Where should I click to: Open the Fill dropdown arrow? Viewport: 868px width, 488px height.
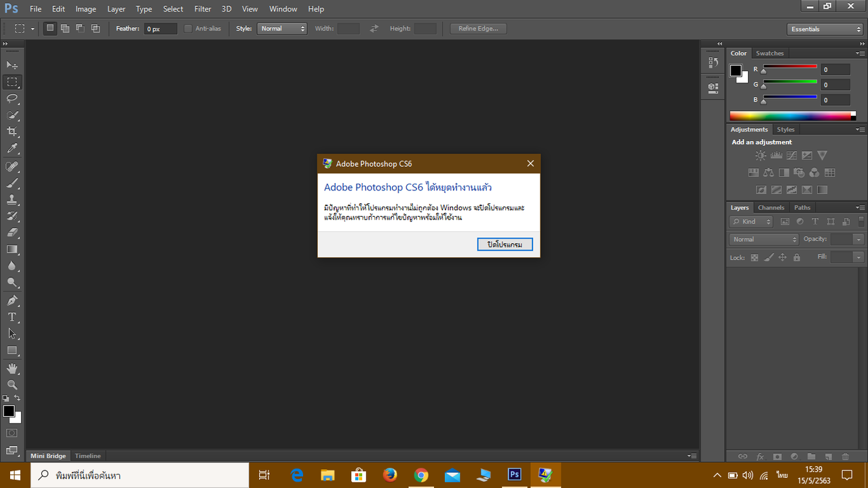coord(859,258)
